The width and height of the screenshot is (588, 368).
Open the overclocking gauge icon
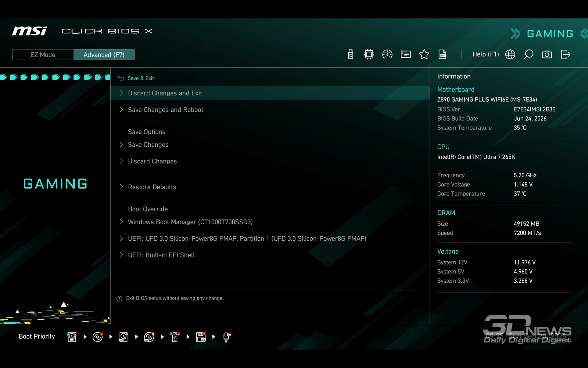[x=387, y=54]
